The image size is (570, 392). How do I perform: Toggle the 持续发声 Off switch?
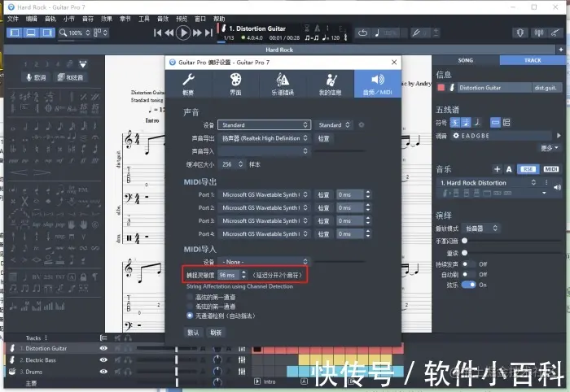[x=468, y=264]
